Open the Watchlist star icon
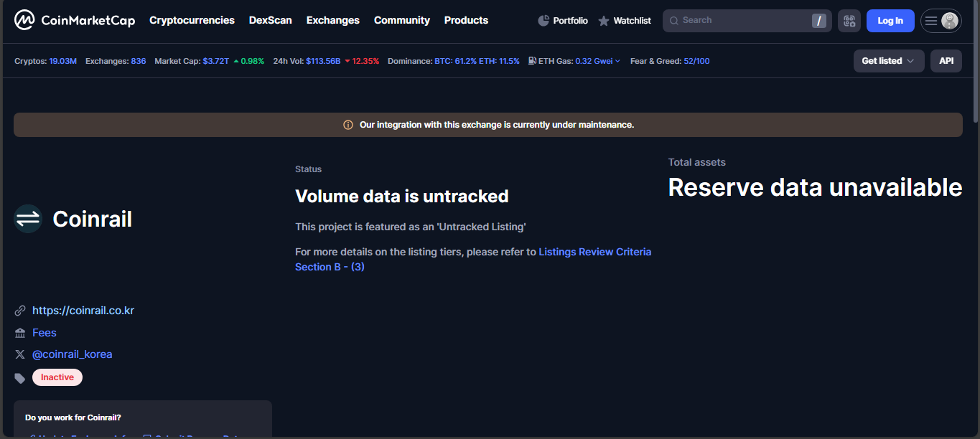This screenshot has width=980, height=439. pos(604,21)
